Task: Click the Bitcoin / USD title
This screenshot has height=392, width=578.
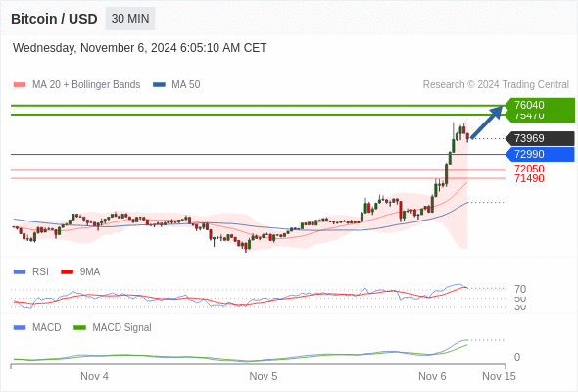Action: click(x=54, y=19)
